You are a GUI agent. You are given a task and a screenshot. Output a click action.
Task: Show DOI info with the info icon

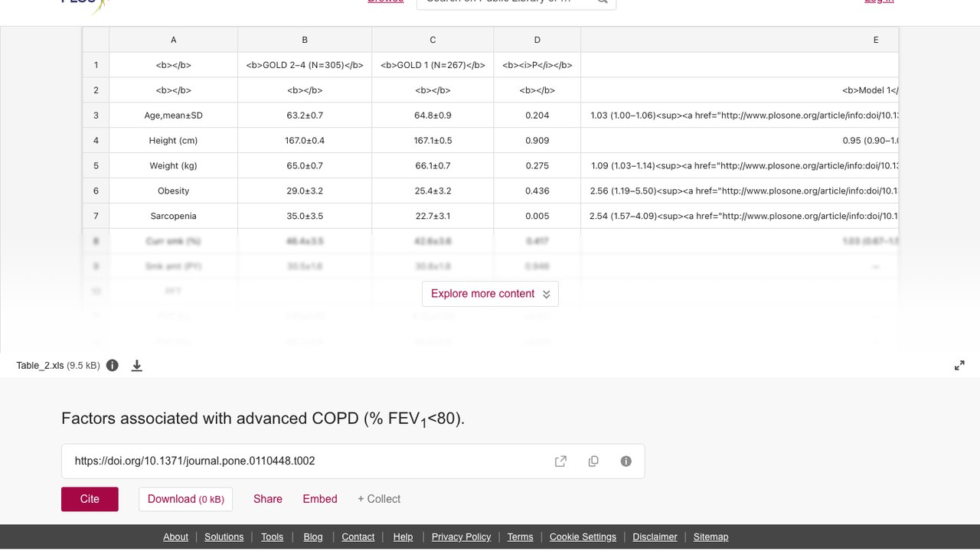[626, 461]
